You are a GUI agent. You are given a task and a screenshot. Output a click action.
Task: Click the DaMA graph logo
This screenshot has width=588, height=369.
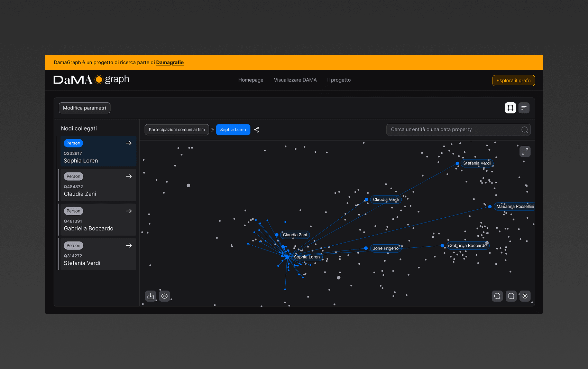91,80
